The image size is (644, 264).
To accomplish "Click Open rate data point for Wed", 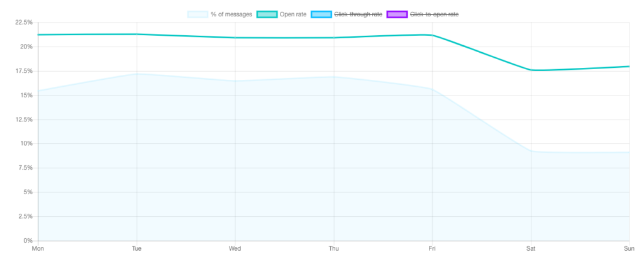I will tap(235, 38).
